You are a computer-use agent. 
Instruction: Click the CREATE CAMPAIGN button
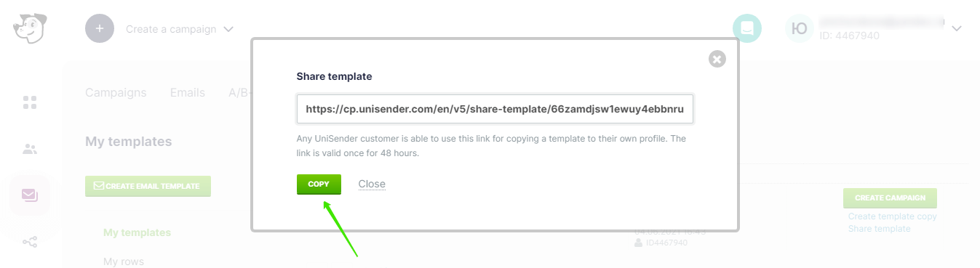tap(890, 198)
